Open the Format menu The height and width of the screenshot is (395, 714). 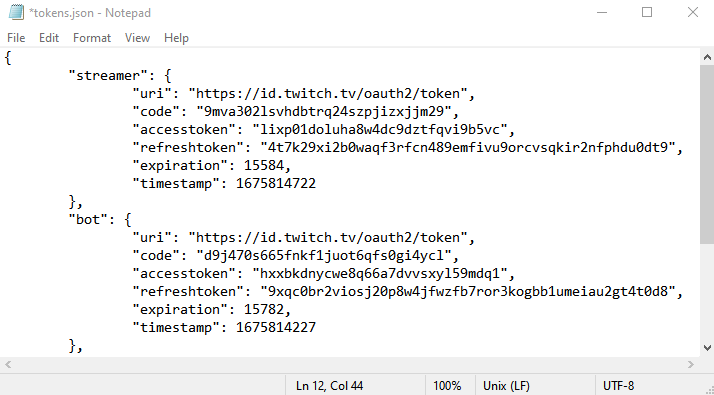[92, 38]
